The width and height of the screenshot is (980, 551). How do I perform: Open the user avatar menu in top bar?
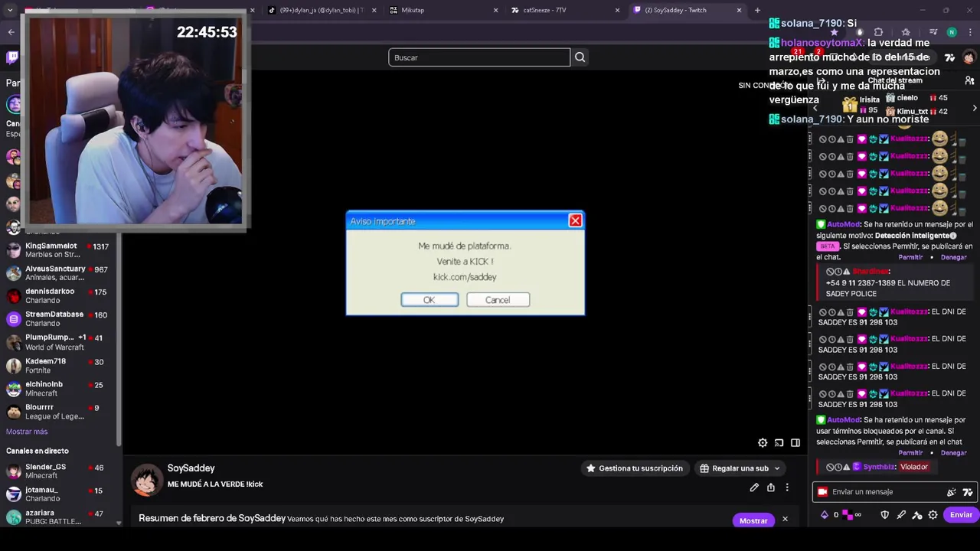pos(969,57)
